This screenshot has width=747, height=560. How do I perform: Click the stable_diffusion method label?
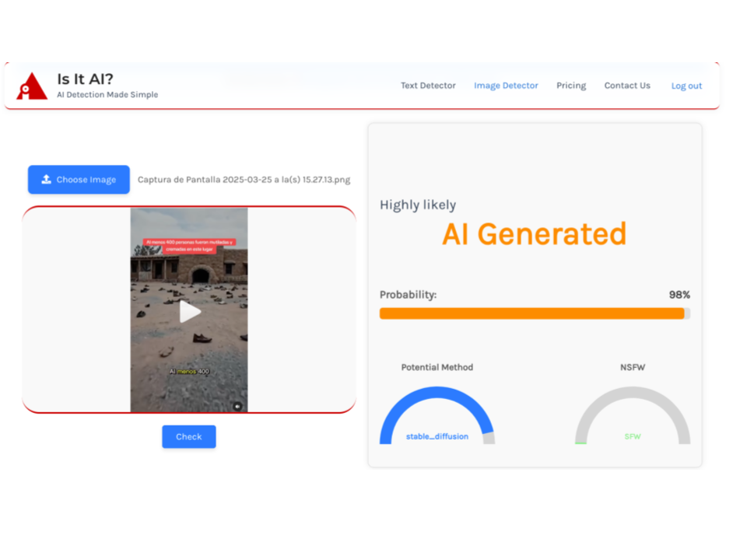(x=437, y=436)
